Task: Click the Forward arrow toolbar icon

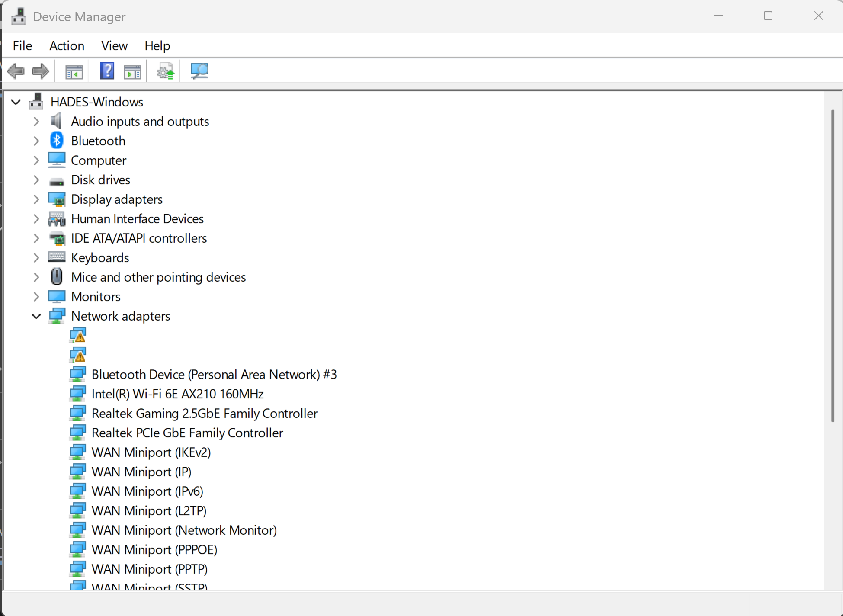Action: click(x=41, y=71)
